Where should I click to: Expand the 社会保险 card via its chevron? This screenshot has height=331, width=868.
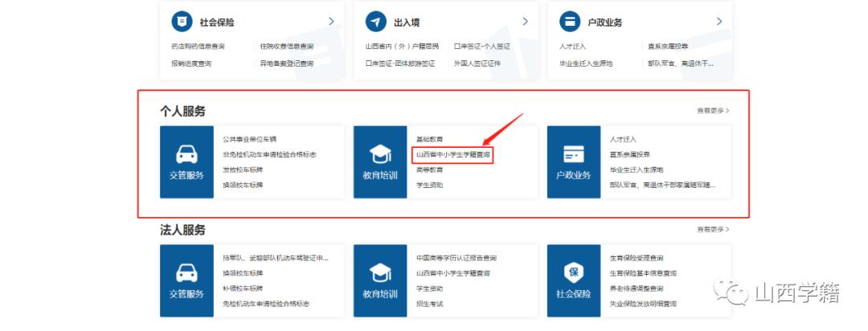pyautogui.click(x=331, y=22)
